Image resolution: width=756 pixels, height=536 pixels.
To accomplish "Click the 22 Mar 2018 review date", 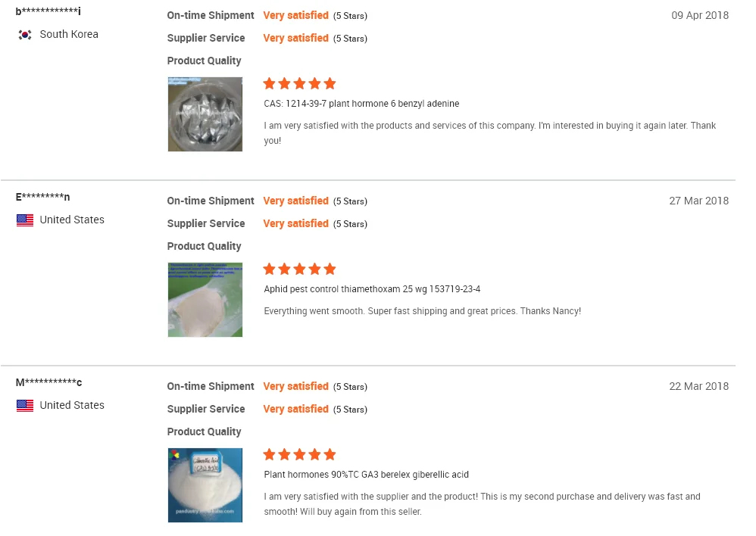I will coord(698,386).
